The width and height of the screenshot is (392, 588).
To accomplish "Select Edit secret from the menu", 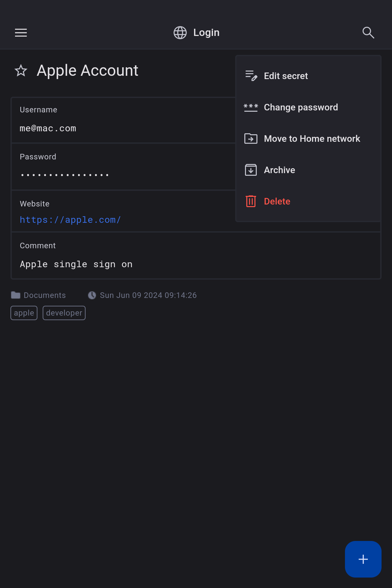I will [286, 76].
